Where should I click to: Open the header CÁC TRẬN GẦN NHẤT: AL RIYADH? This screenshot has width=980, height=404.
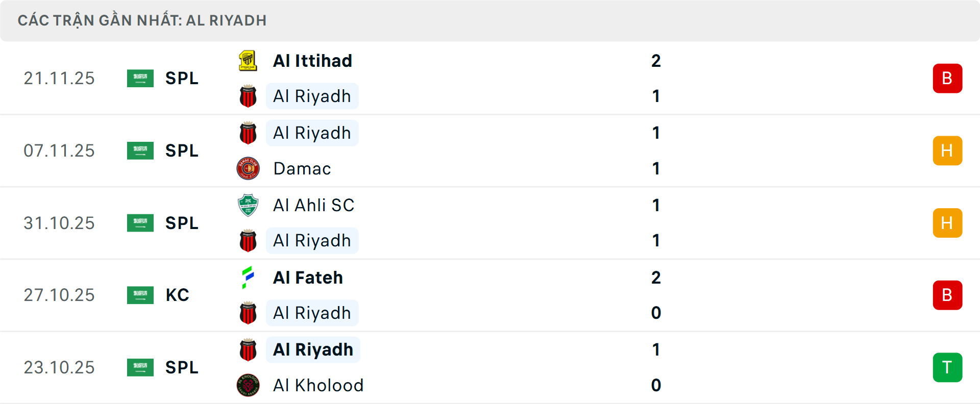(142, 20)
